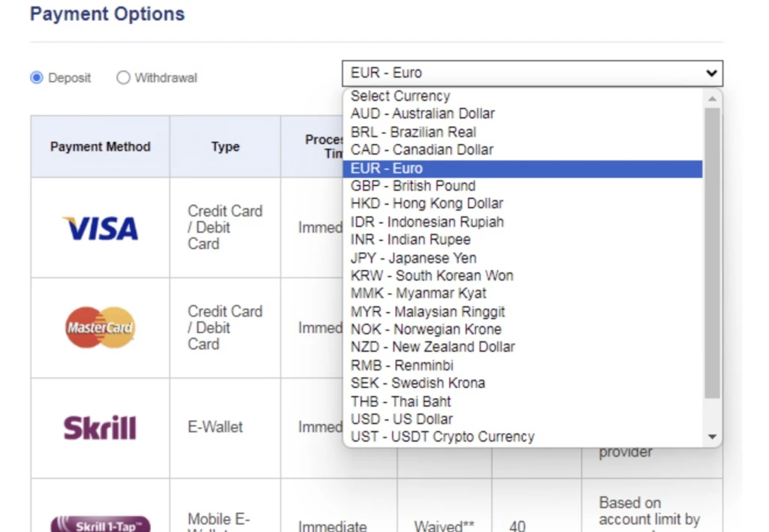Click the VISA logo icon
The height and width of the screenshot is (532, 769).
[100, 228]
